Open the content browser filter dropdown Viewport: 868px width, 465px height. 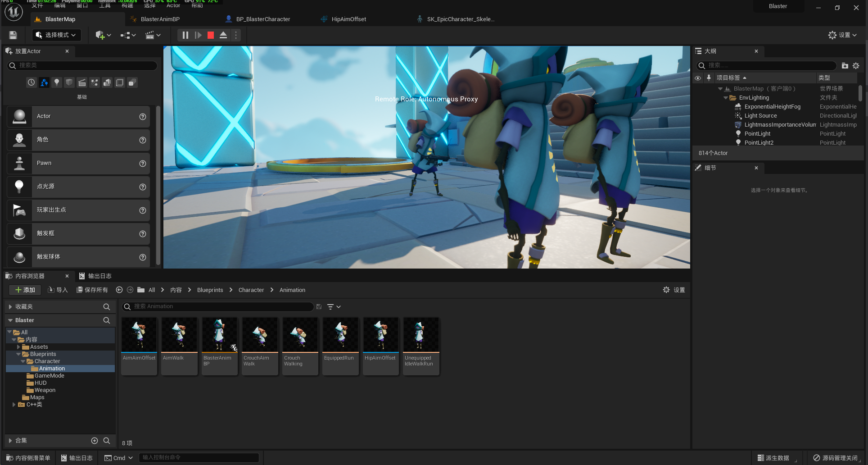coord(334,307)
